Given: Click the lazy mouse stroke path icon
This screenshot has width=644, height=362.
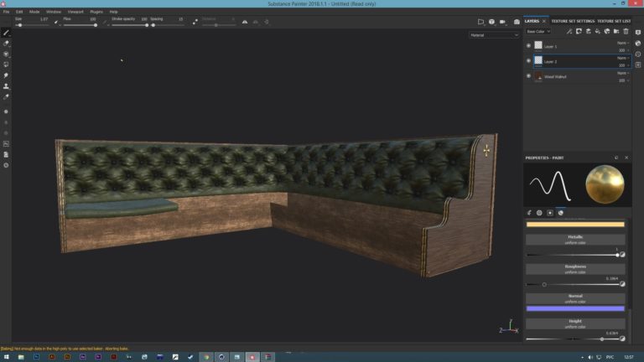Looking at the screenshot, I should click(195, 22).
